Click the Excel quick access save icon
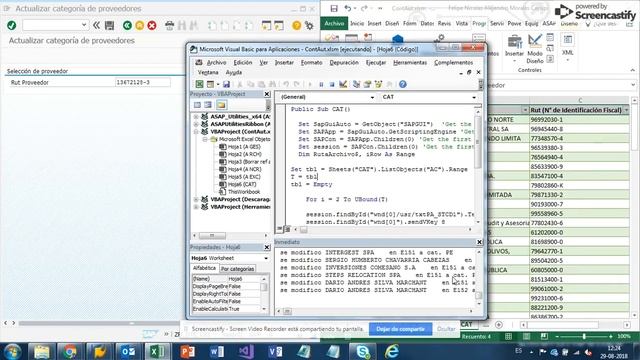Image resolution: width=640 pixels, height=360 pixels. pyautogui.click(x=334, y=8)
